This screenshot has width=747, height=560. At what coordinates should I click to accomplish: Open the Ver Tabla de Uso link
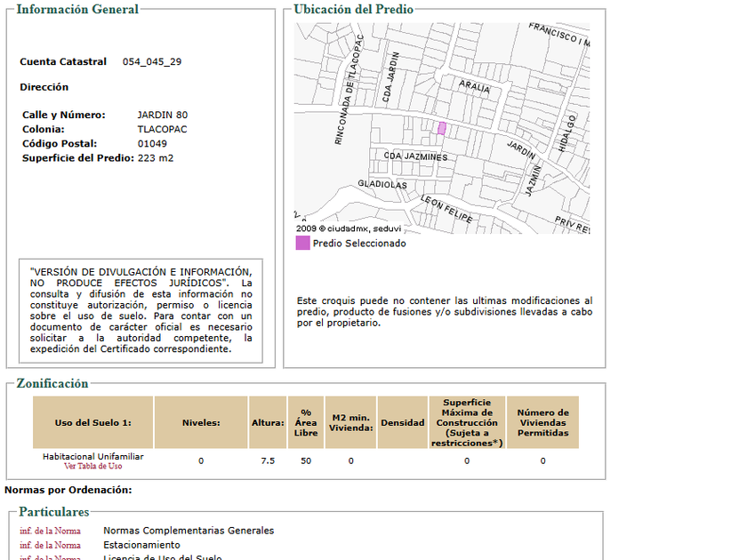[x=92, y=466]
